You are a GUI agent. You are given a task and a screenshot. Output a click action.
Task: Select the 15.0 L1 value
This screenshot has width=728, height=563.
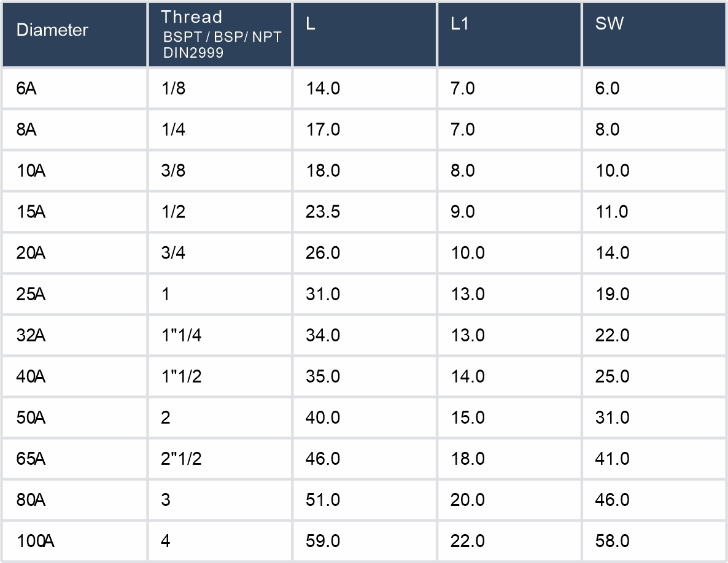point(468,417)
